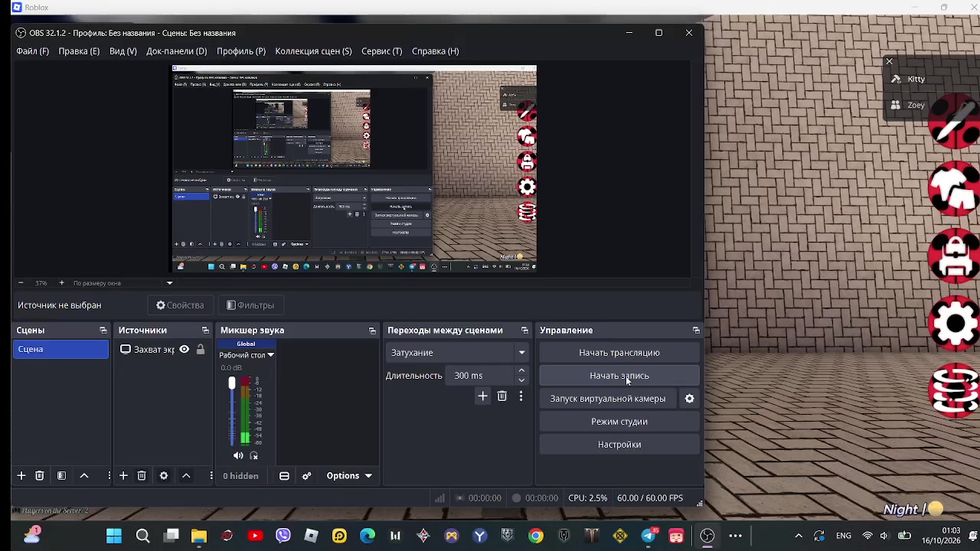The image size is (980, 551).
Task: Expand the mixer Options dropdown
Action: (348, 476)
